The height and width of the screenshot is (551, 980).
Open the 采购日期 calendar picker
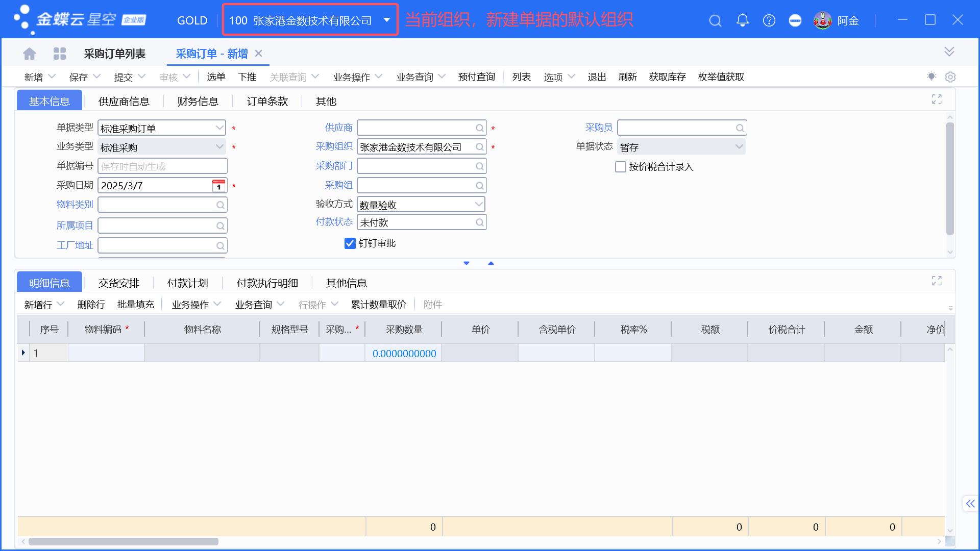click(218, 186)
